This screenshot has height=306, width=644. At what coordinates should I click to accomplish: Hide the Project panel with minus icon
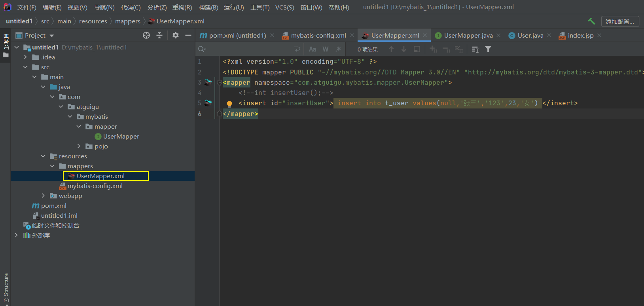188,35
